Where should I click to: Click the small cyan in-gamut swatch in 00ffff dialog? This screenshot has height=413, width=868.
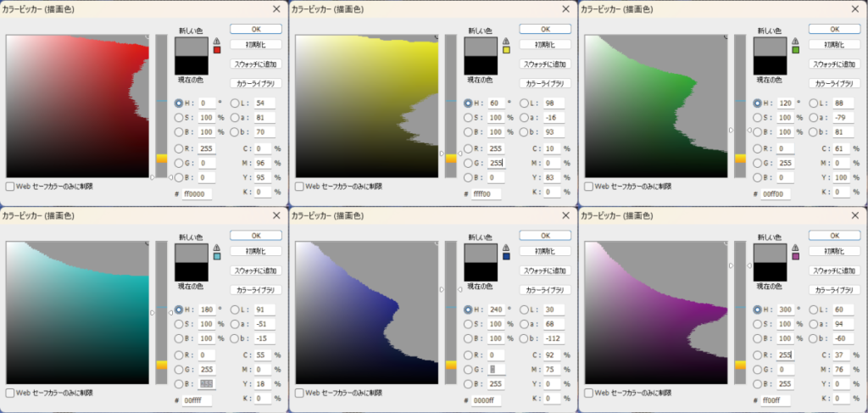pyautogui.click(x=217, y=255)
